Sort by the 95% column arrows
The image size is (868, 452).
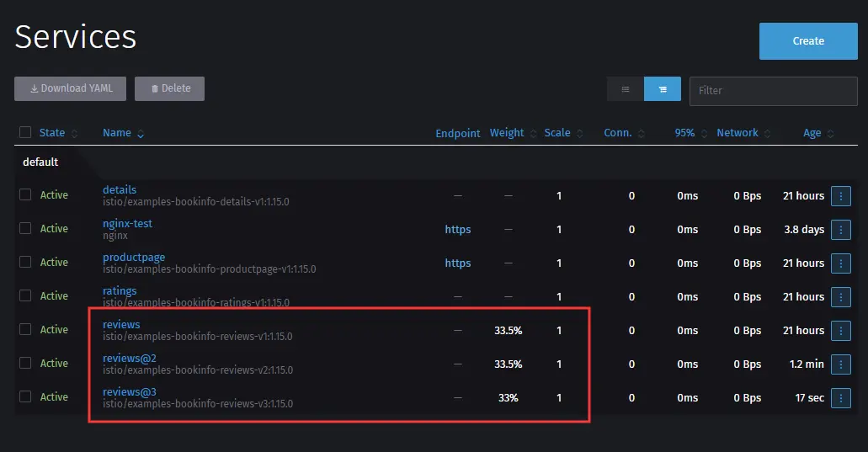pyautogui.click(x=704, y=133)
